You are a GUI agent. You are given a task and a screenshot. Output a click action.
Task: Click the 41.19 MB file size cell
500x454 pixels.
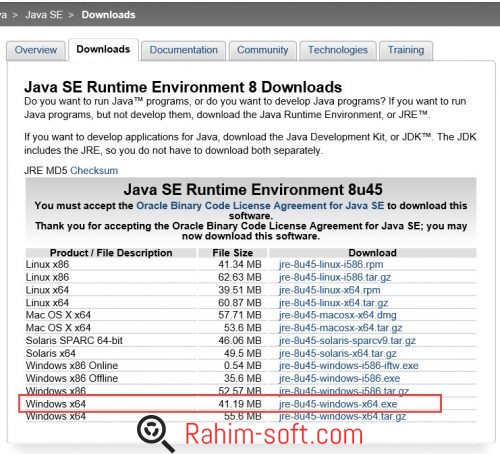[240, 404]
